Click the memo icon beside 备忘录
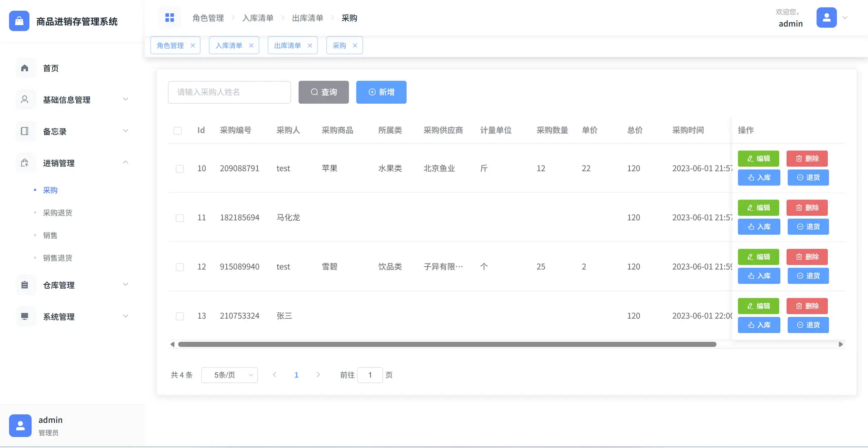The image size is (868, 448). tap(25, 131)
